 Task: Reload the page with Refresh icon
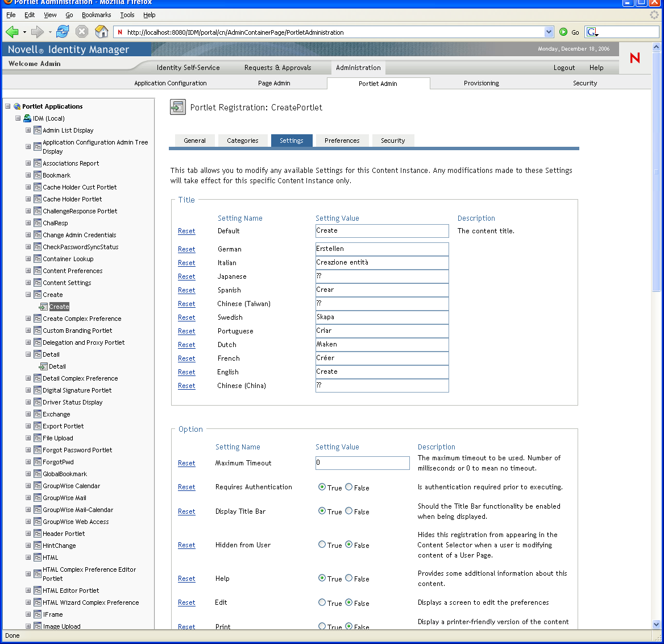coord(63,31)
